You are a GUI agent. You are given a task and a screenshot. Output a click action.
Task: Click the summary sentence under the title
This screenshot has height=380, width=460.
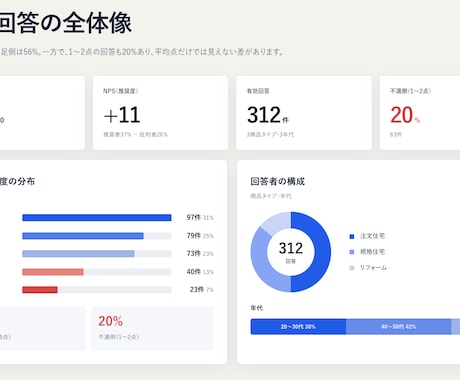(x=142, y=52)
